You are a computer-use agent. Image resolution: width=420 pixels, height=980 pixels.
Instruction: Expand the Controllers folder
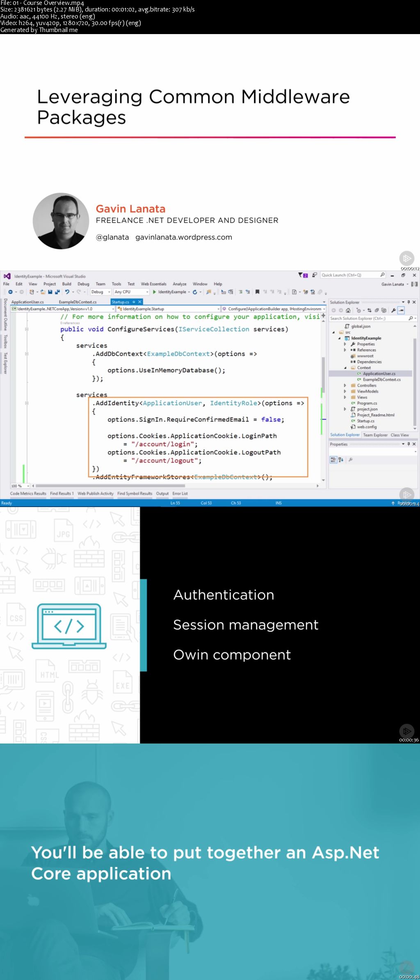click(345, 386)
